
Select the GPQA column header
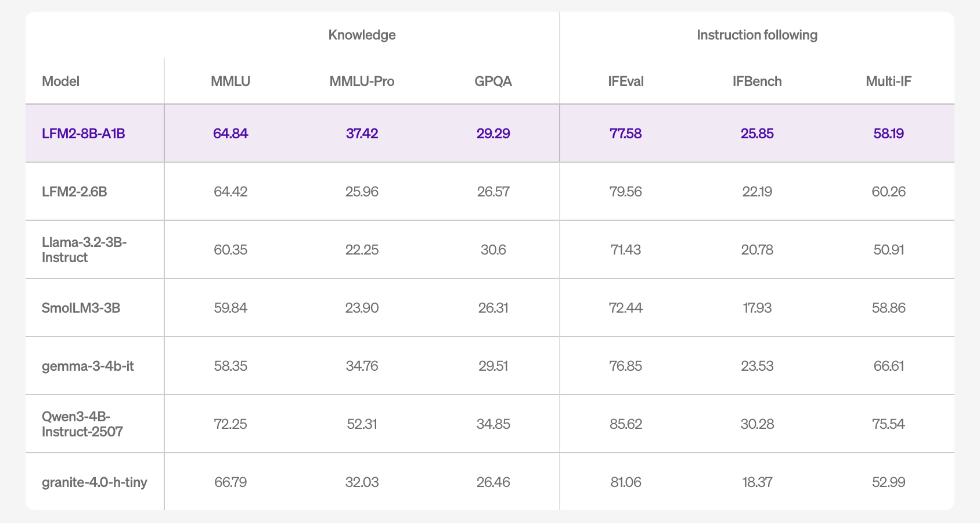pos(493,81)
